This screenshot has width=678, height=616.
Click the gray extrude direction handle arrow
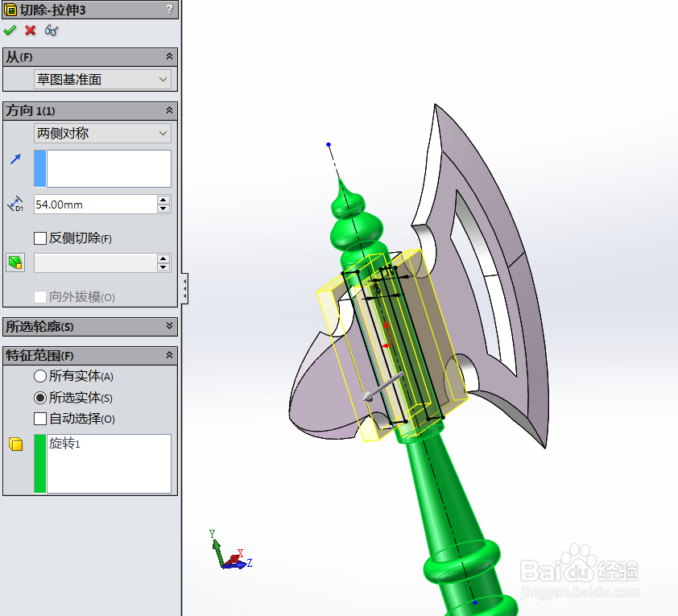click(384, 387)
